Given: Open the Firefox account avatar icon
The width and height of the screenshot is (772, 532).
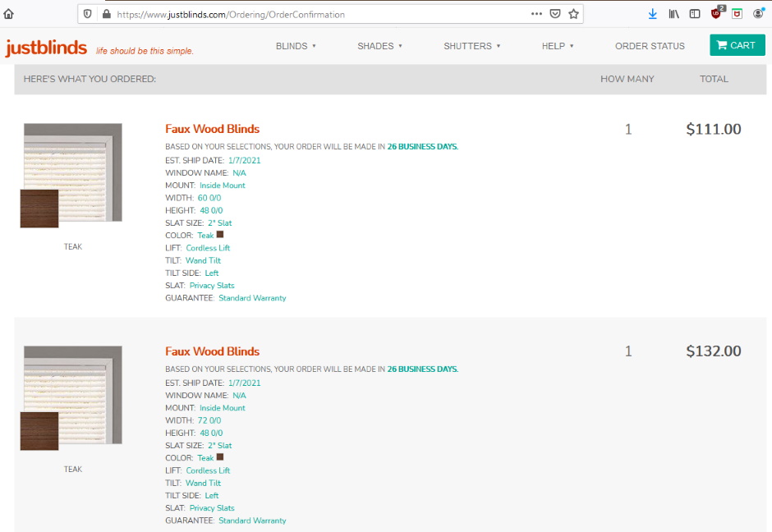Looking at the screenshot, I should click(758, 13).
